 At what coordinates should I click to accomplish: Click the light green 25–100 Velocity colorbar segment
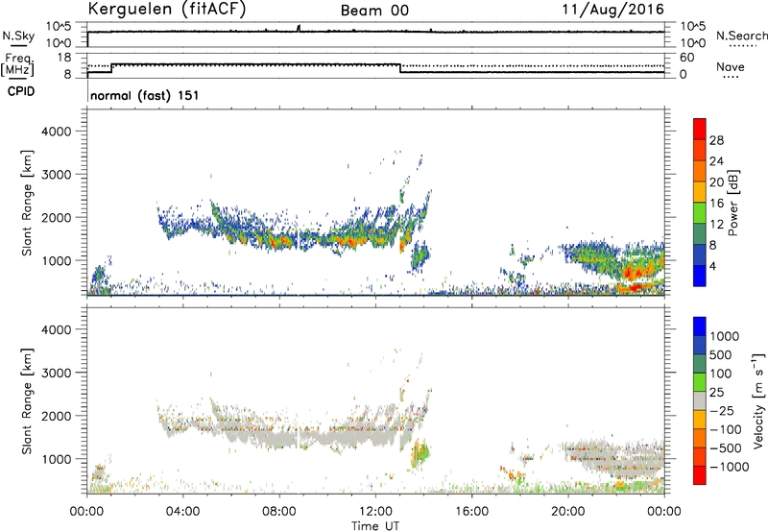point(700,382)
